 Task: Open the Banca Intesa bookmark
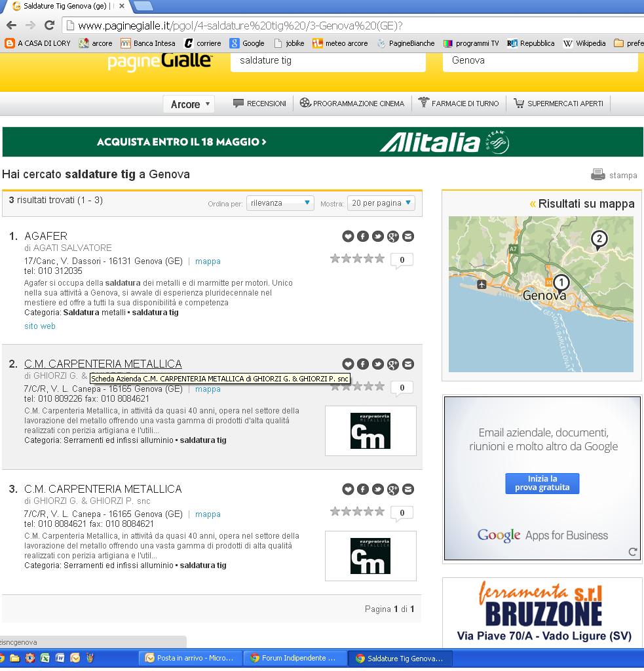point(148,43)
